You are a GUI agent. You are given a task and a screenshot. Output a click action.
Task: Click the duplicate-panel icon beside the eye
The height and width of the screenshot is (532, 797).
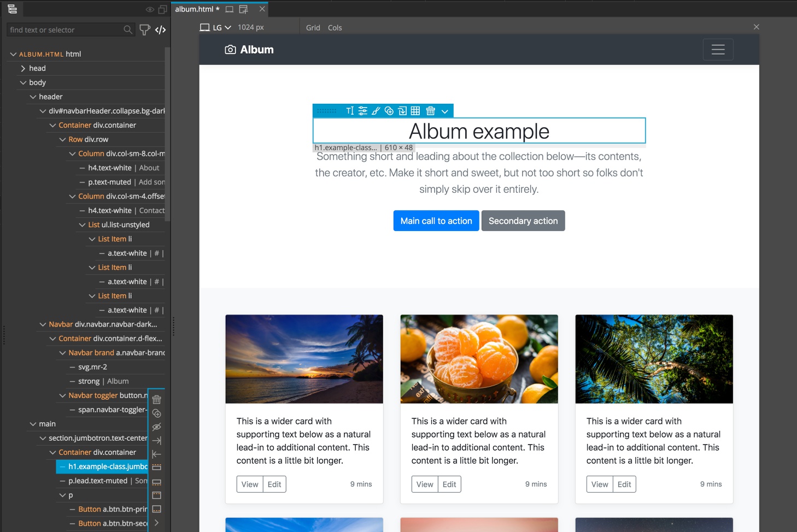[162, 9]
